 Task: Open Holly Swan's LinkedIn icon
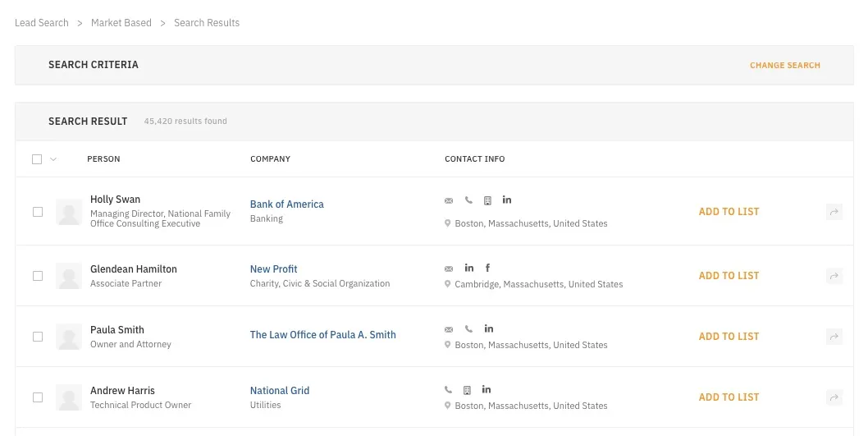point(506,200)
